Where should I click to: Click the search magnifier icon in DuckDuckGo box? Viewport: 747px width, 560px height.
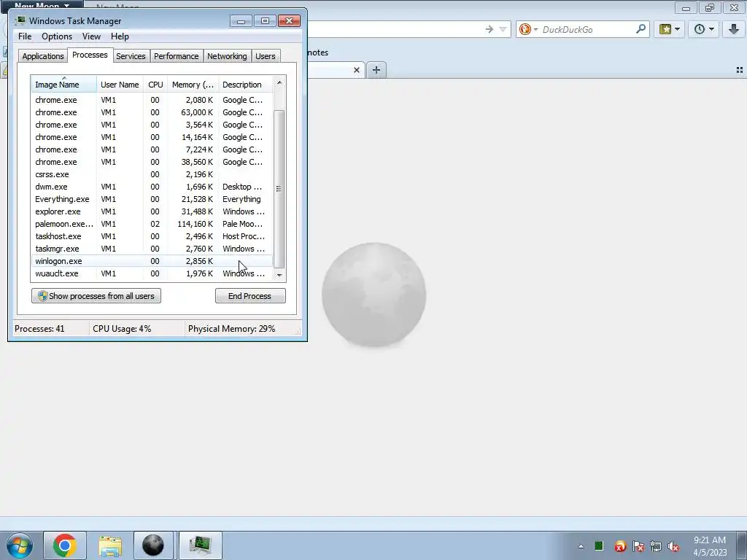tap(640, 29)
